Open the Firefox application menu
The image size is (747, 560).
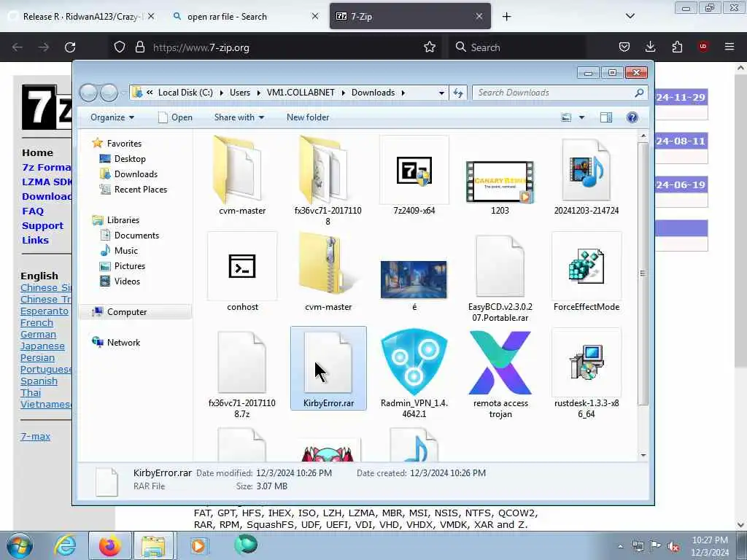(729, 47)
